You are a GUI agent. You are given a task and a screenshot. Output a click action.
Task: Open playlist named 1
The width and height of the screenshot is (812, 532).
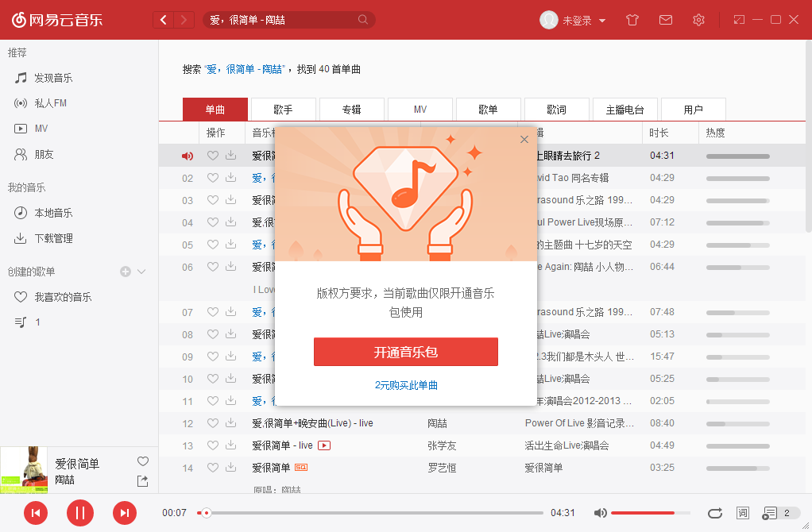point(27,322)
